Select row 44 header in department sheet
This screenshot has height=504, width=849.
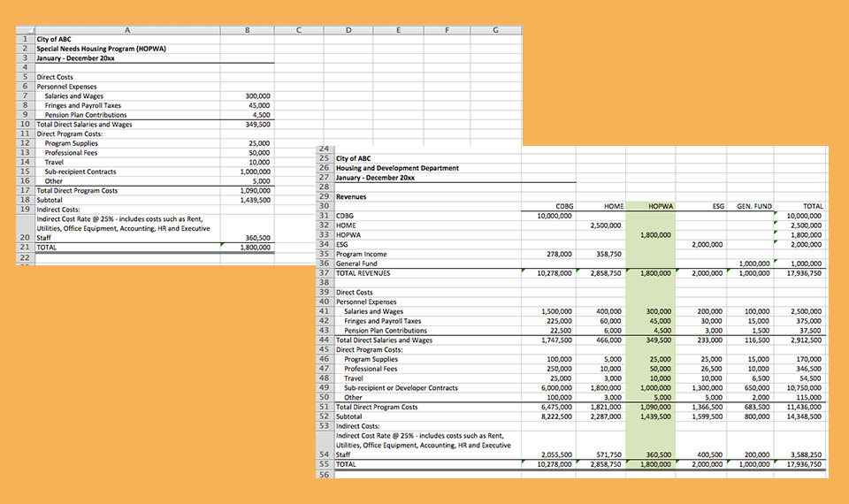pyautogui.click(x=325, y=340)
